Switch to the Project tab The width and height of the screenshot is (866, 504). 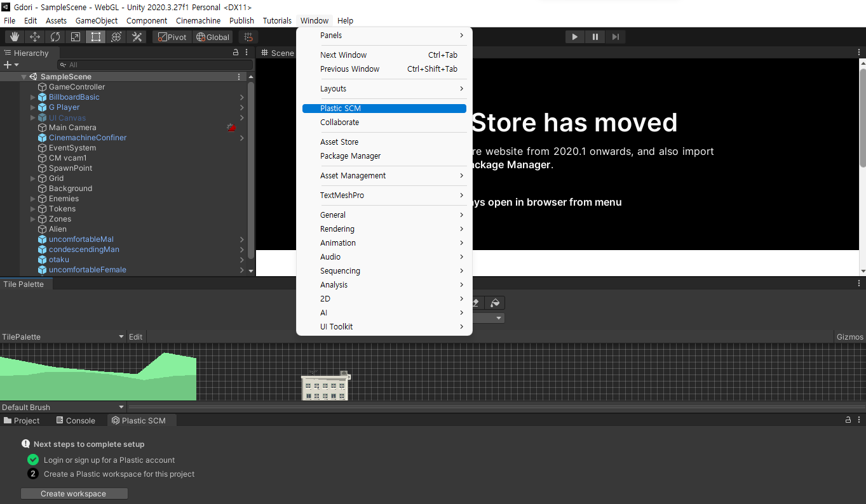[22, 420]
